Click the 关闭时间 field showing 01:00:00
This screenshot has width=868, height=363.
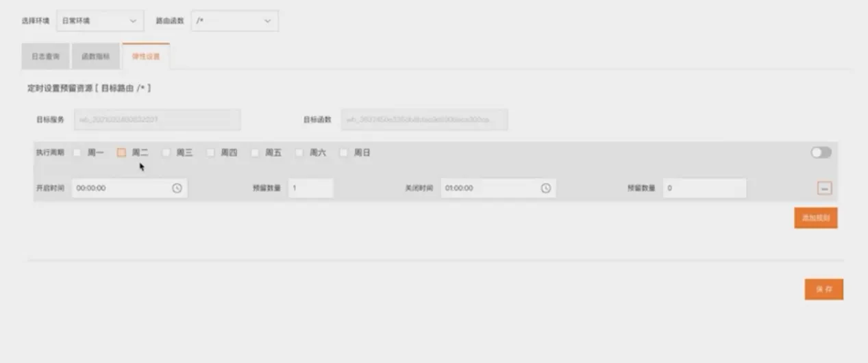tap(498, 188)
